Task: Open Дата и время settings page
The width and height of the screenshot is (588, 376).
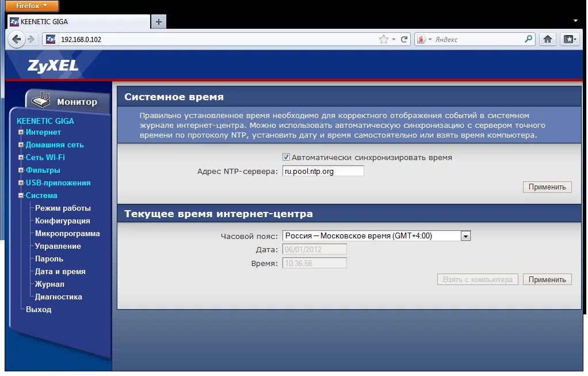Action: click(60, 272)
